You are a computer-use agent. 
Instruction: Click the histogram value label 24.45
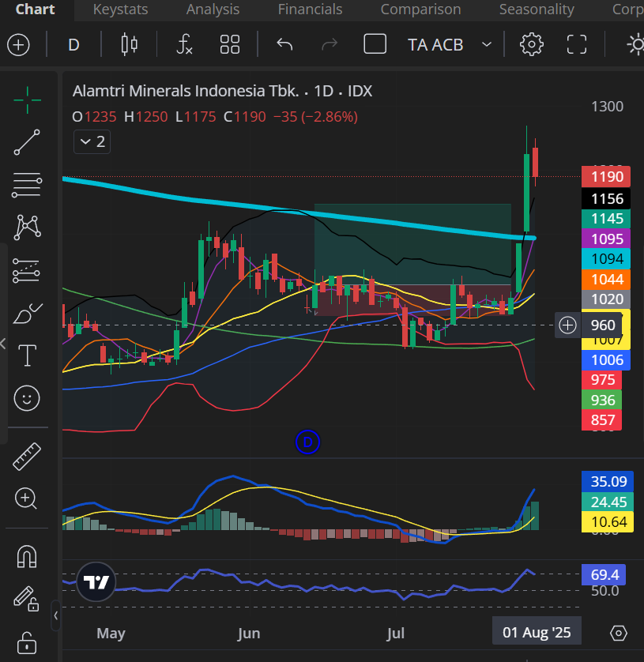[x=608, y=502]
